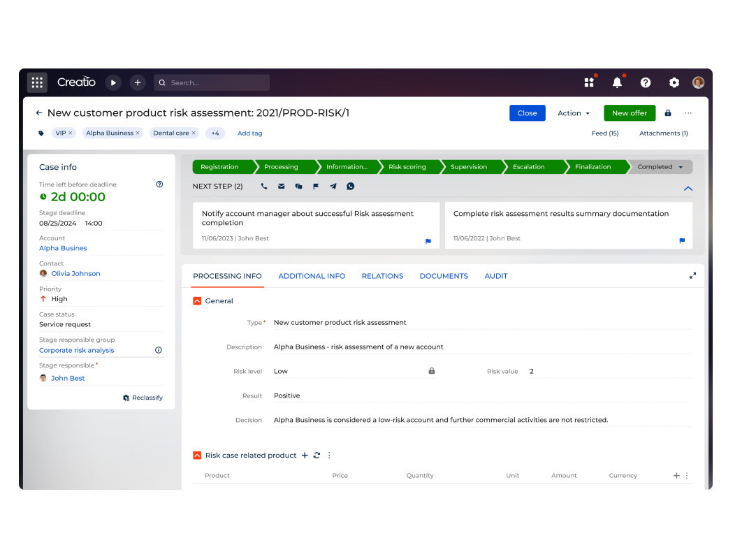Flag the 'Notify account manager' task
The image size is (756, 559).
pos(428,240)
